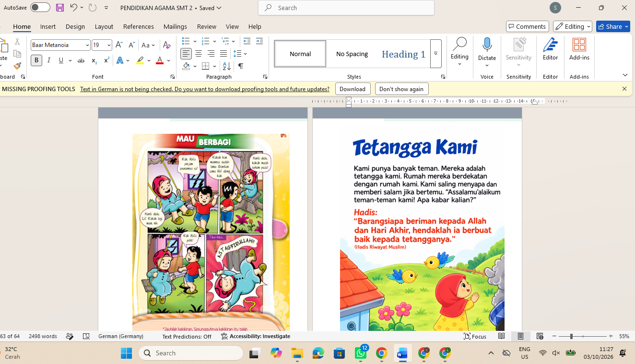The width and height of the screenshot is (635, 364).
Task: Toggle align left for paragraph
Action: coord(186,54)
